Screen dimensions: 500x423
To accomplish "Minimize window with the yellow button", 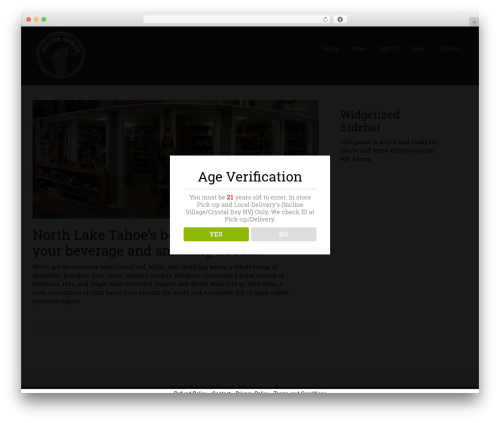I will click(36, 20).
